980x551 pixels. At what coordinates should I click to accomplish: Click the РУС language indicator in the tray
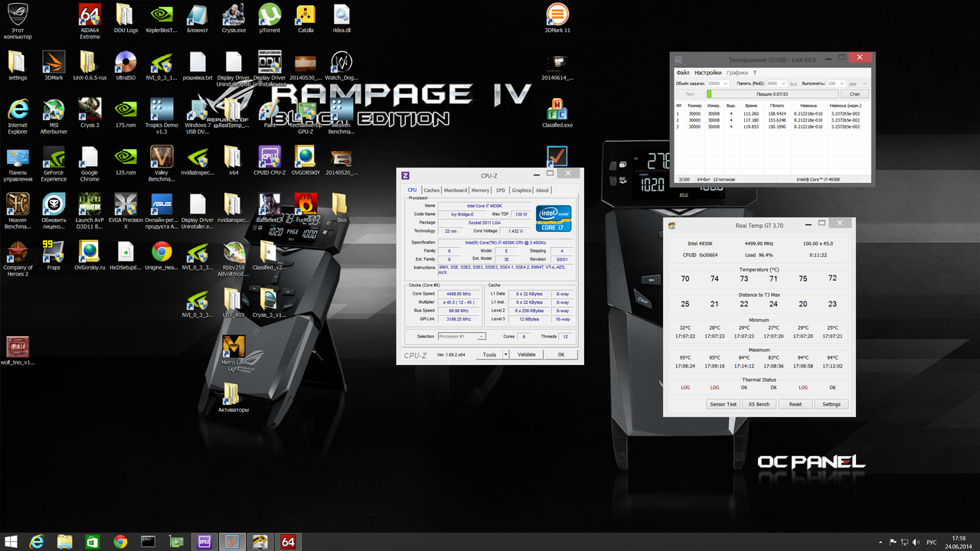click(932, 542)
